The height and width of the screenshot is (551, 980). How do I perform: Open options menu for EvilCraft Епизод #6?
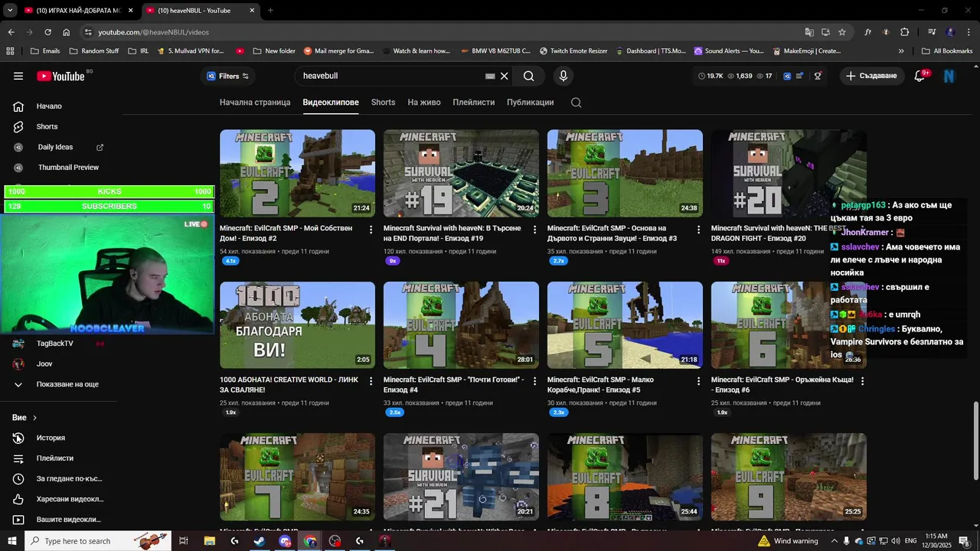click(x=863, y=381)
